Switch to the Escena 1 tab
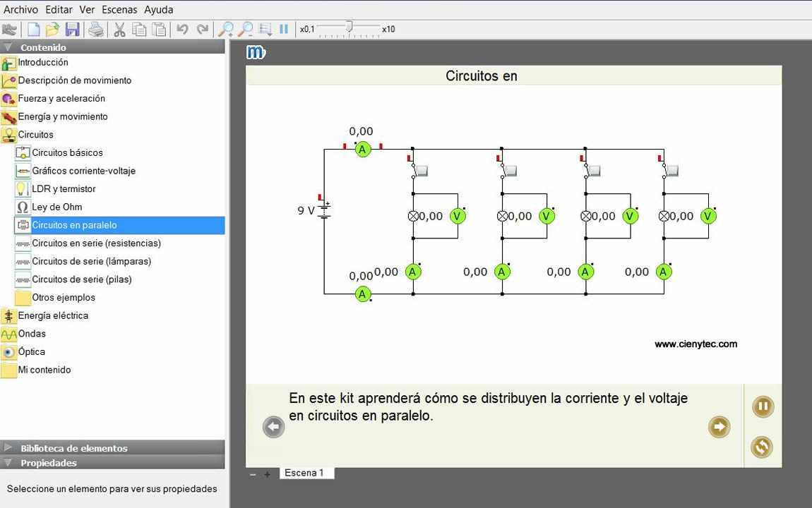Image resolution: width=812 pixels, height=508 pixels. tap(304, 473)
